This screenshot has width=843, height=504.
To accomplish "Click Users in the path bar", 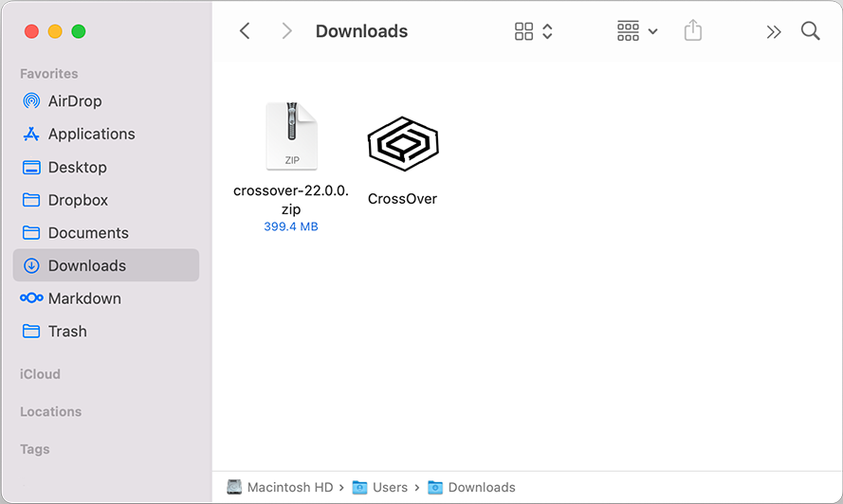I will click(389, 487).
